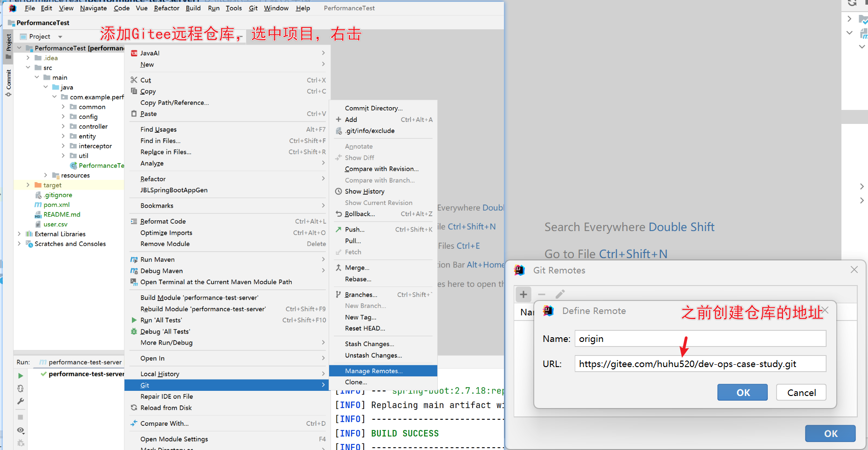868x450 pixels.
Task: Open the eye view-options icon in Run toolbar
Action: [x=21, y=430]
